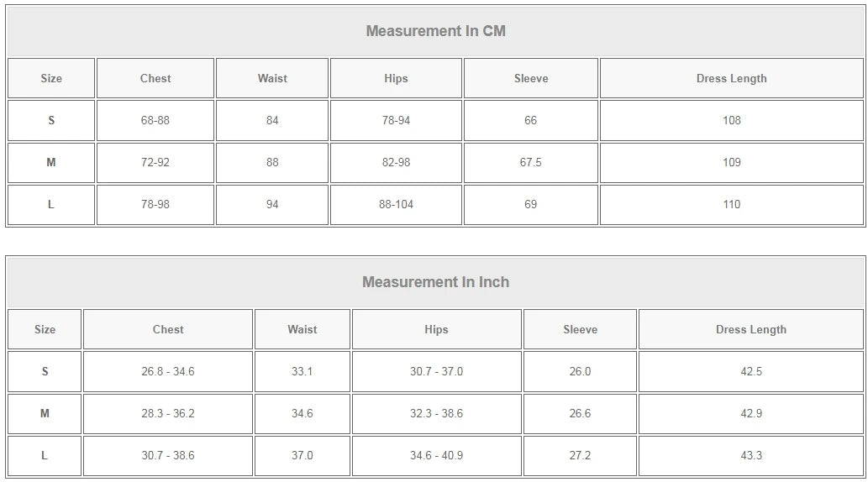The image size is (868, 482).
Task: Click the Sleeve header in Inch table
Action: click(x=580, y=329)
